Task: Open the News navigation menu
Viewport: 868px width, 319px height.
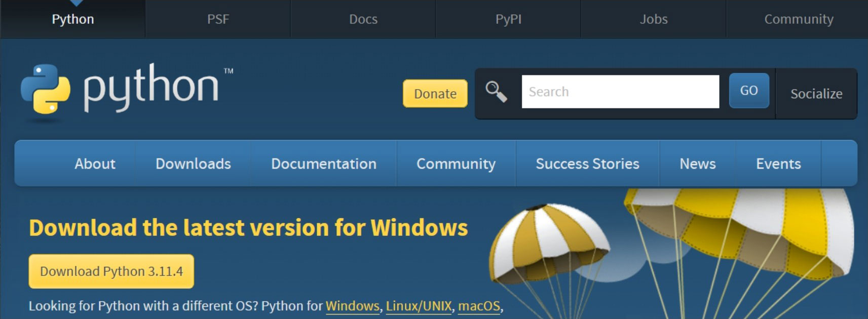Action: [698, 164]
